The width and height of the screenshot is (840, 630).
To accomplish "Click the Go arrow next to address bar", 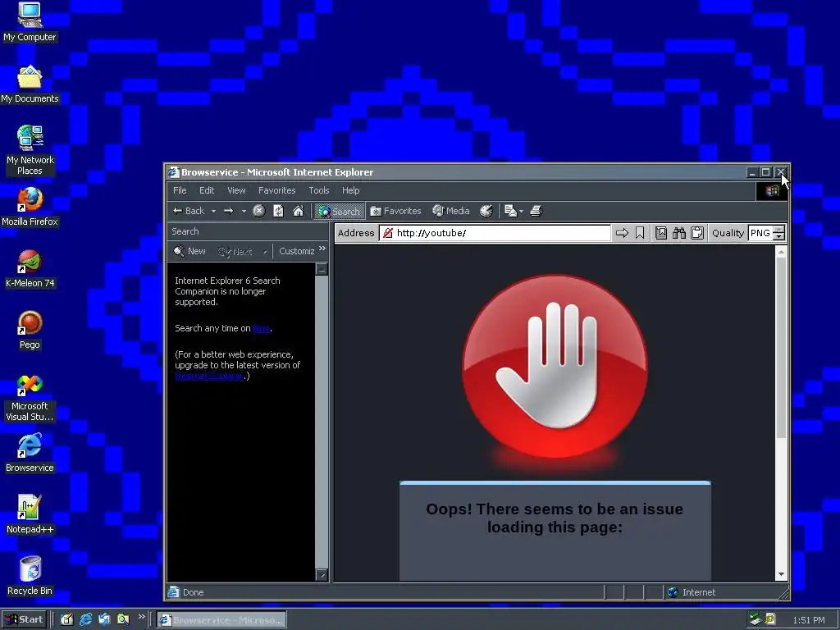I will point(622,233).
